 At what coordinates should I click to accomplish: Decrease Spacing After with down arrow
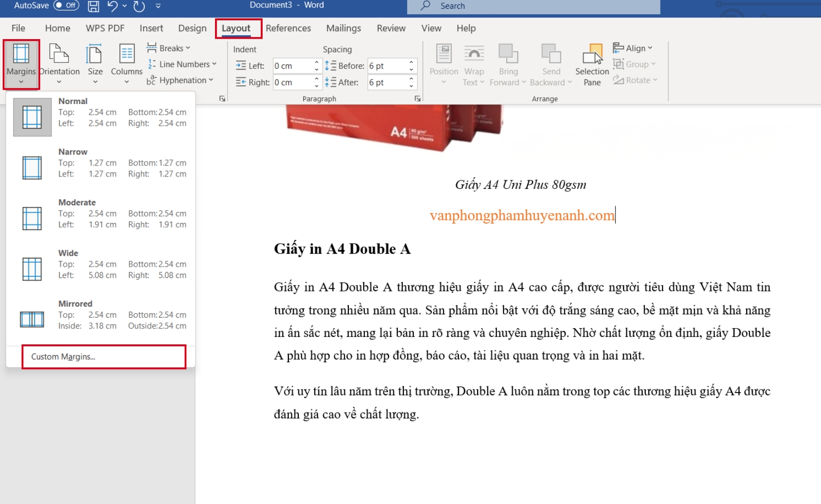[411, 86]
